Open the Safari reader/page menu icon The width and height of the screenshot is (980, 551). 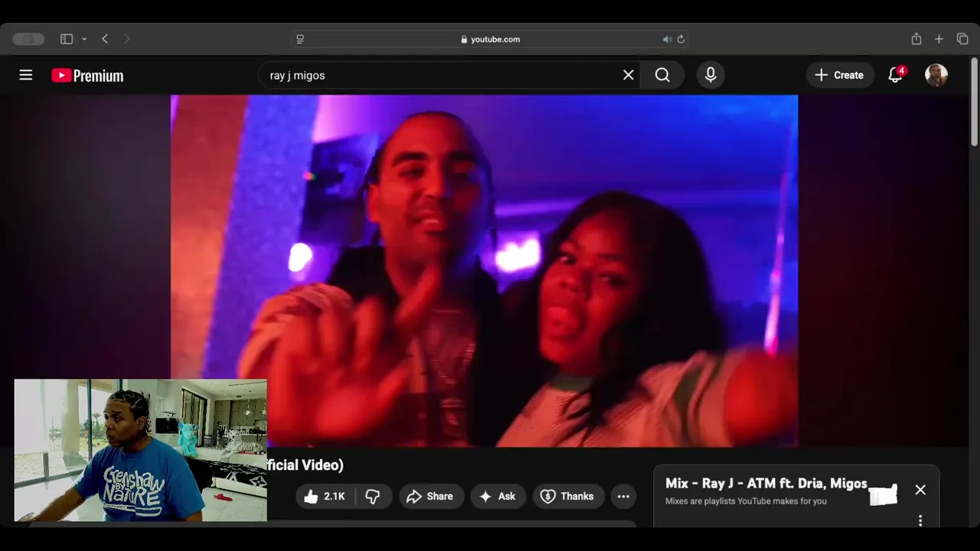[300, 39]
